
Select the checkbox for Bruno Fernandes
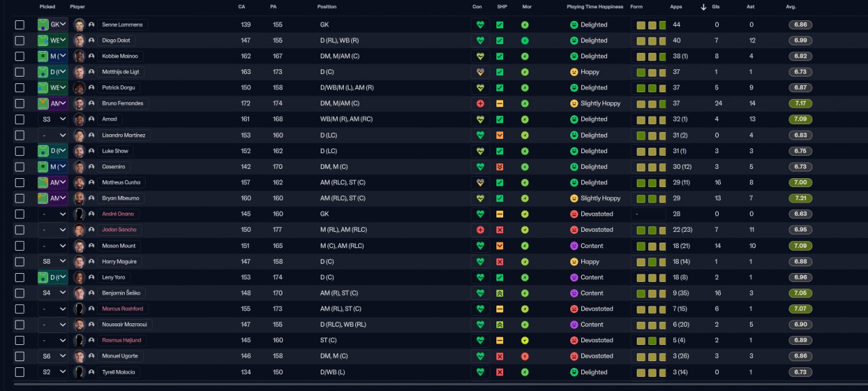coord(20,104)
